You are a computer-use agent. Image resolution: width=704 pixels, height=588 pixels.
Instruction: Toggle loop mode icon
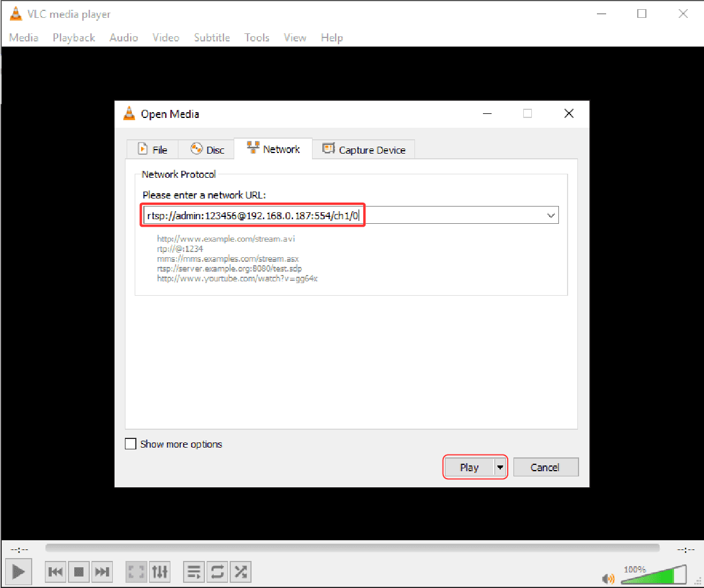click(217, 571)
